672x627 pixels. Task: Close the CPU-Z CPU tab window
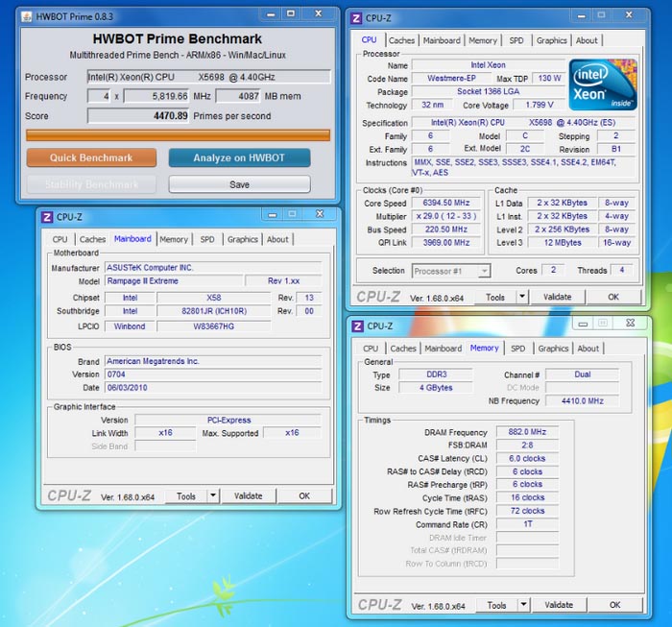[628, 15]
